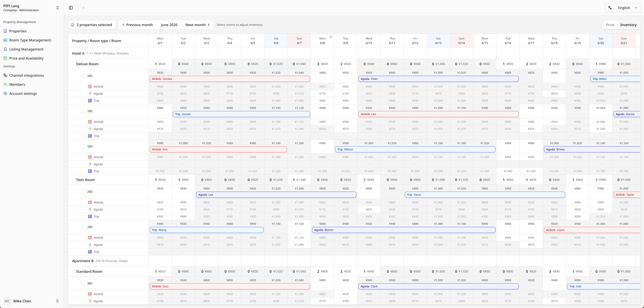Click Deluxe Room Mon 6/8 cell '3 ¥800'
This screenshot has height=308, width=644.
[x=323, y=64]
